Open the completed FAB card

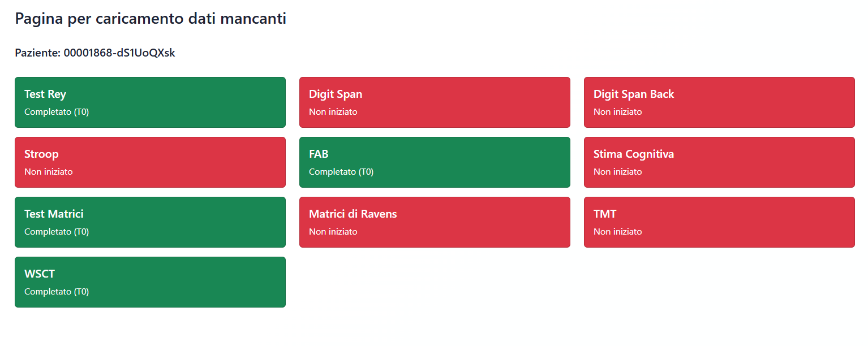435,162
